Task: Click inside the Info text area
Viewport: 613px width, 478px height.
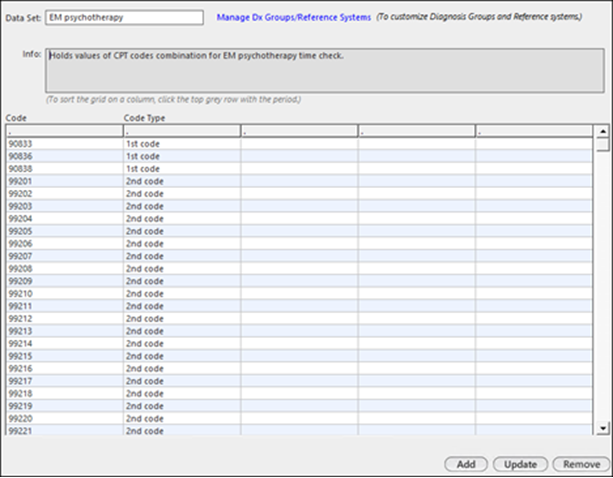Action: (325, 70)
